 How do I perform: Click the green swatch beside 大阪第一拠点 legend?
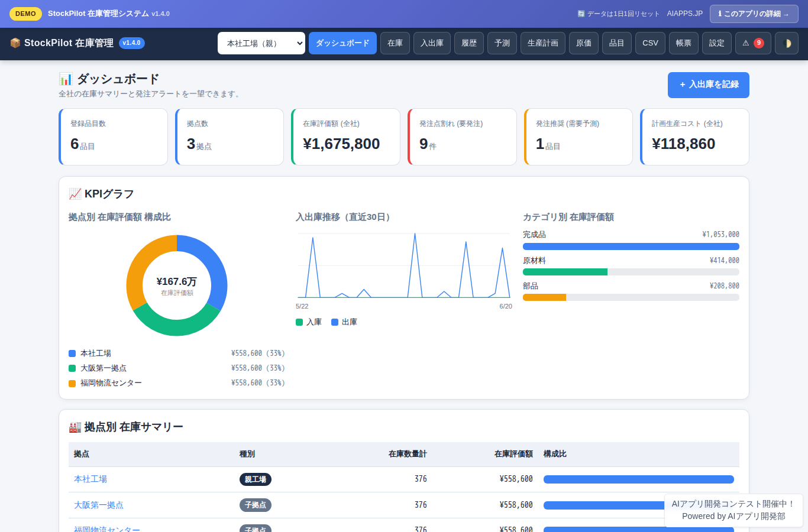pos(72,368)
